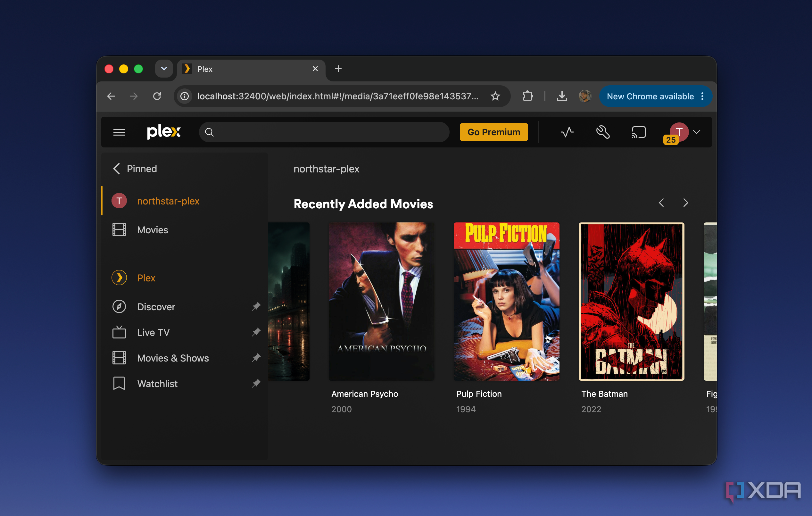Viewport: 812px width, 516px height.
Task: Open the Movies library in the sidebar
Action: coord(185,230)
